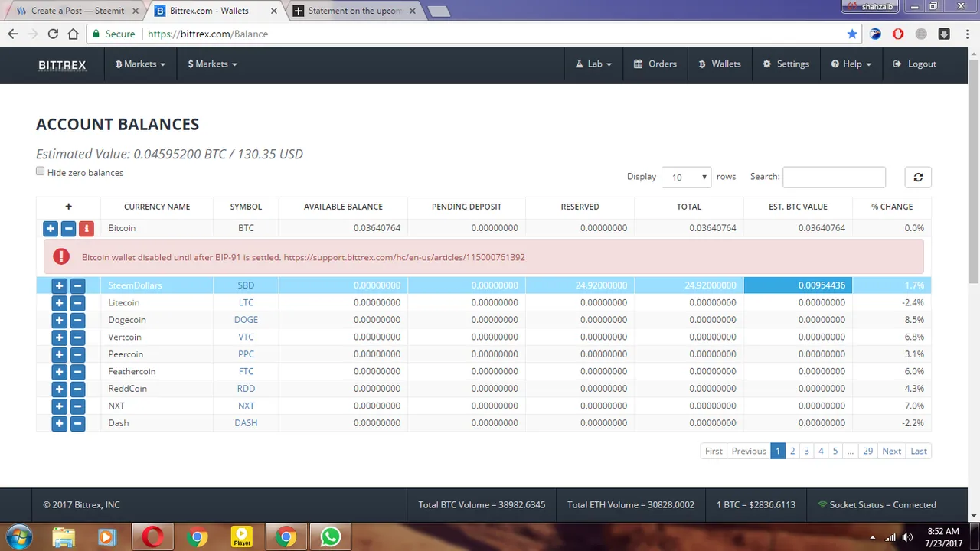The image size is (980, 551).
Task: Click the browser address bar URL
Action: (207, 34)
